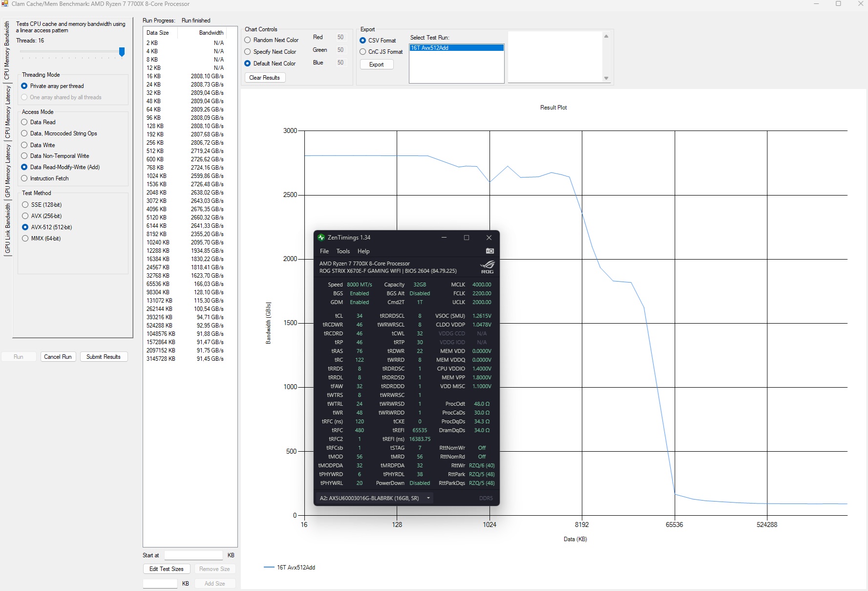Select Data Read-Modify-Write (Add) mode
This screenshot has height=591, width=868.
[61, 167]
